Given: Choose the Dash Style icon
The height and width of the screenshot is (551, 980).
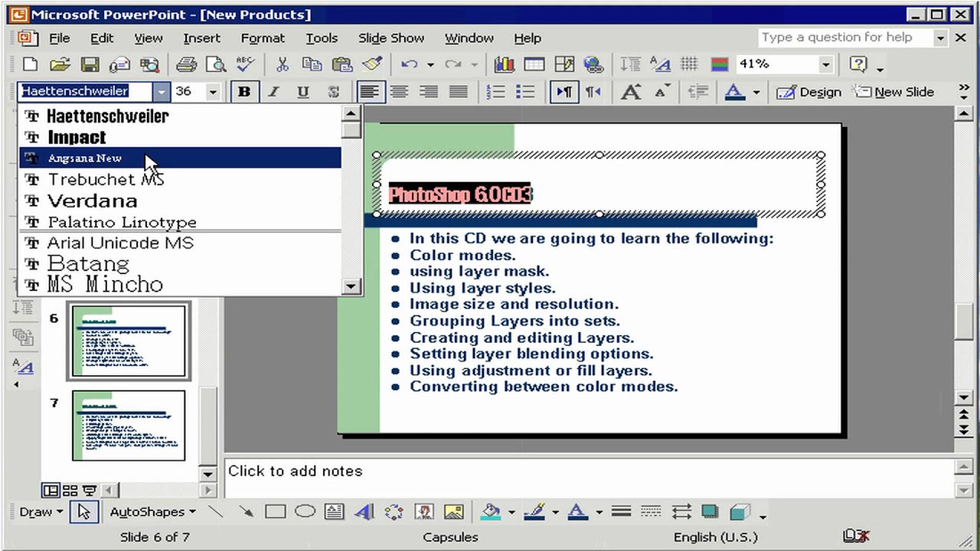Looking at the screenshot, I should 651,512.
